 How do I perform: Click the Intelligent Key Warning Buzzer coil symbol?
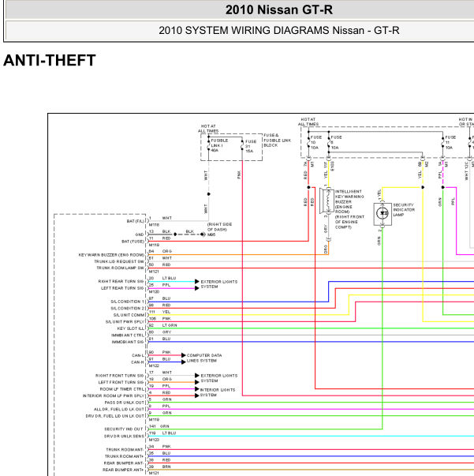(327, 201)
